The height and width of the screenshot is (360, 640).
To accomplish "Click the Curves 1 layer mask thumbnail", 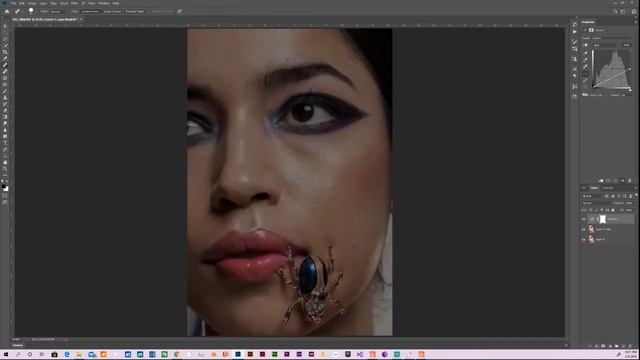I will click(x=603, y=219).
